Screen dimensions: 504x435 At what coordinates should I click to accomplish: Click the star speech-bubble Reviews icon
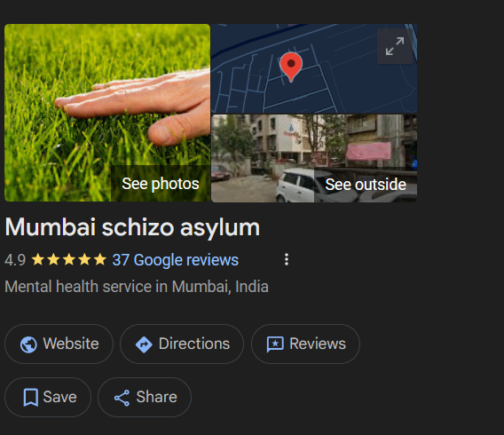point(275,344)
